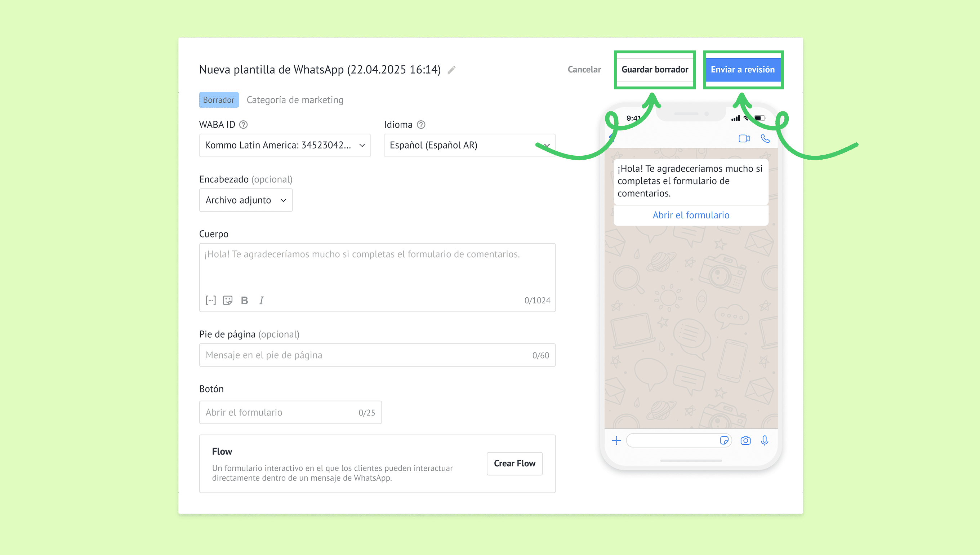Screen dimensions: 980x555
Task: Click the video call icon in phone preview
Action: click(744, 138)
